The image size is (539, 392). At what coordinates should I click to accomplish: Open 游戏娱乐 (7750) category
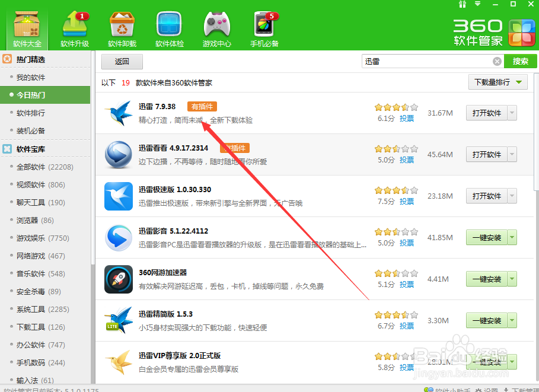coord(45,238)
